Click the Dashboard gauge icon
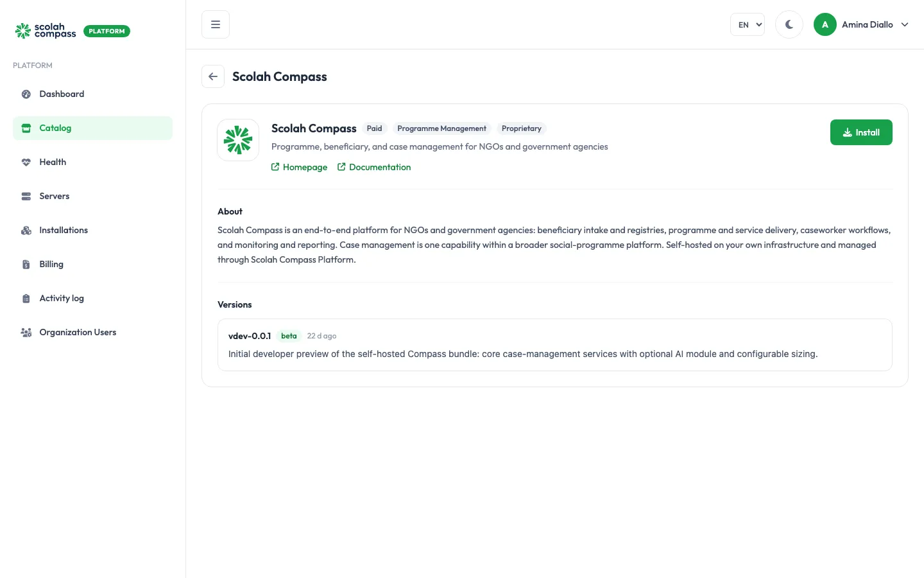 point(26,94)
